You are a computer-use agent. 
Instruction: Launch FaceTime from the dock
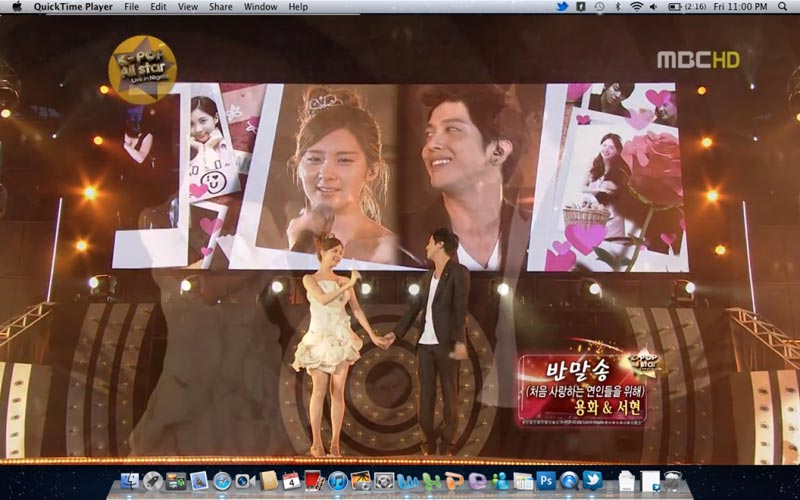click(245, 481)
